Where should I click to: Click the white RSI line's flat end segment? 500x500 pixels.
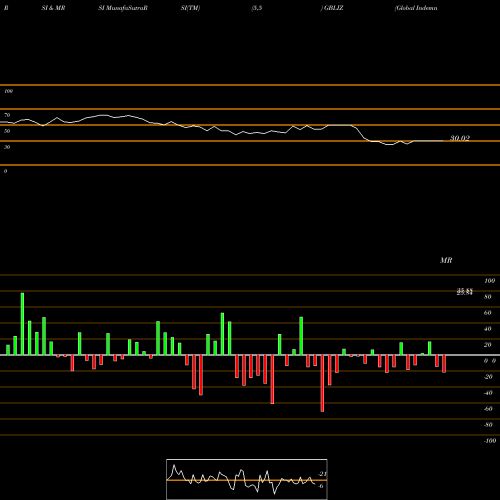tap(428, 141)
